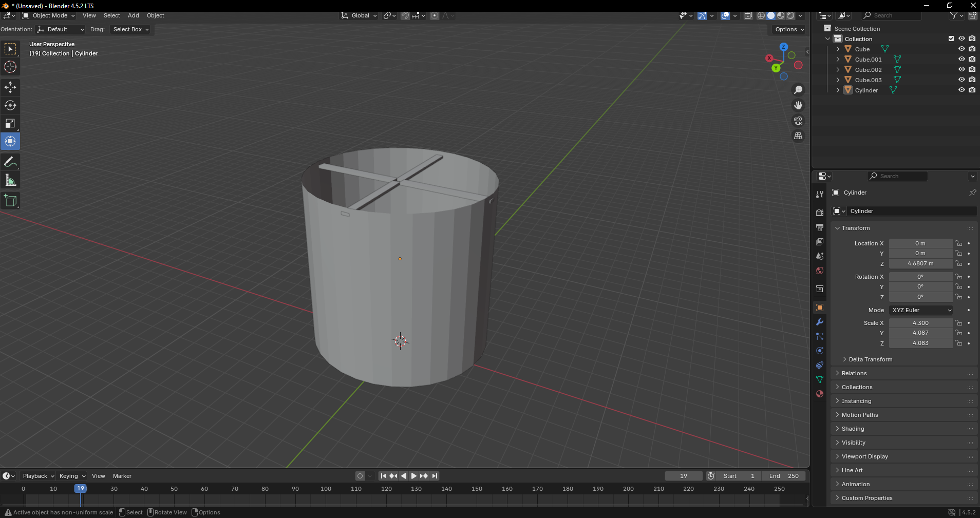980x518 pixels.
Task: Click the Location Z value field
Action: pos(920,263)
